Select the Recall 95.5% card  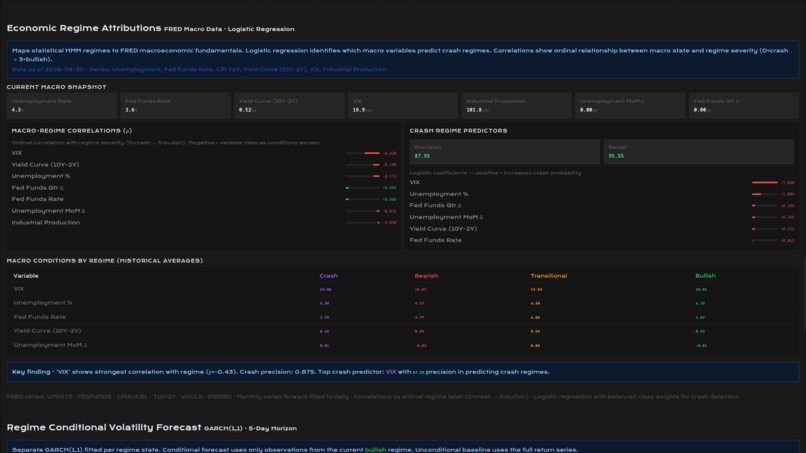coord(699,152)
